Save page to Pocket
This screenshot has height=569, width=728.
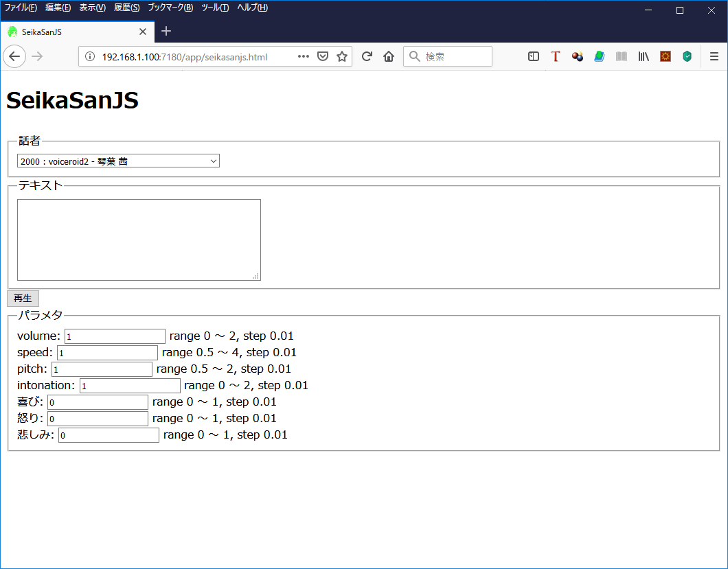[x=323, y=56]
